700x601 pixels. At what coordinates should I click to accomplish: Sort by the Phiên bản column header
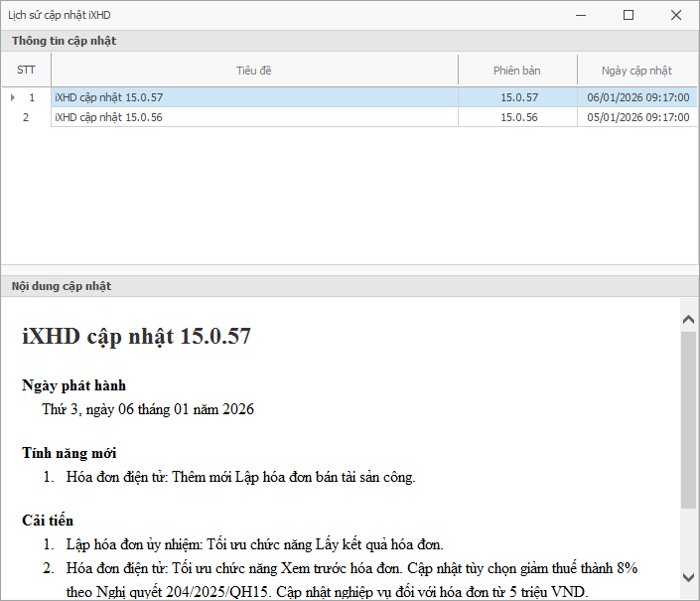click(517, 71)
